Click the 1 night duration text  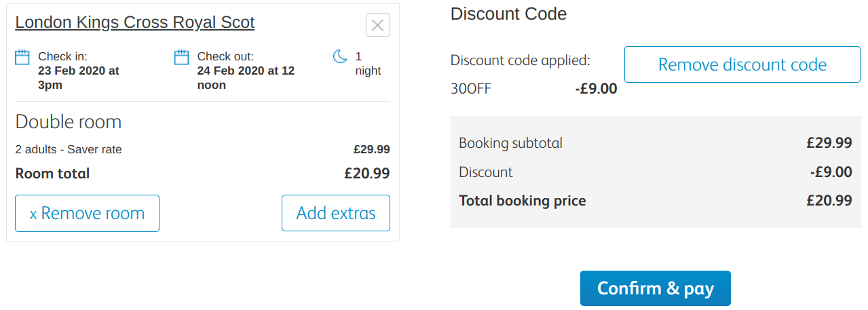(368, 64)
